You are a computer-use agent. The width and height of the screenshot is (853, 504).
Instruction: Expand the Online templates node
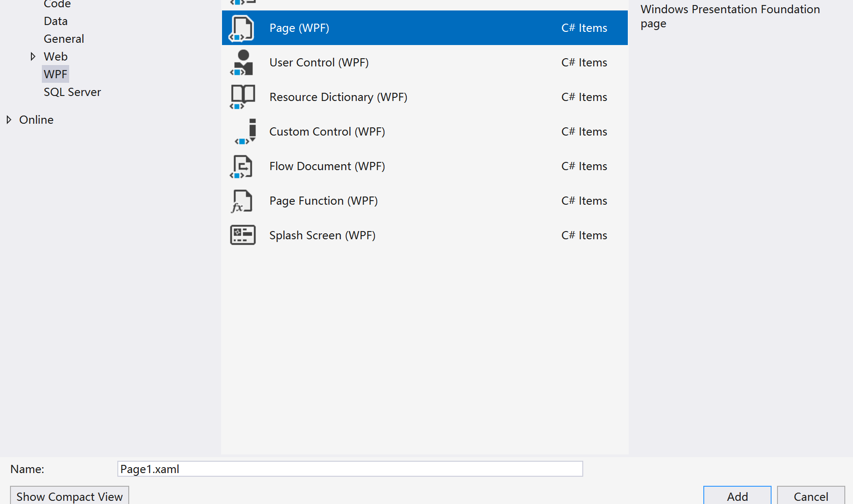[9, 120]
